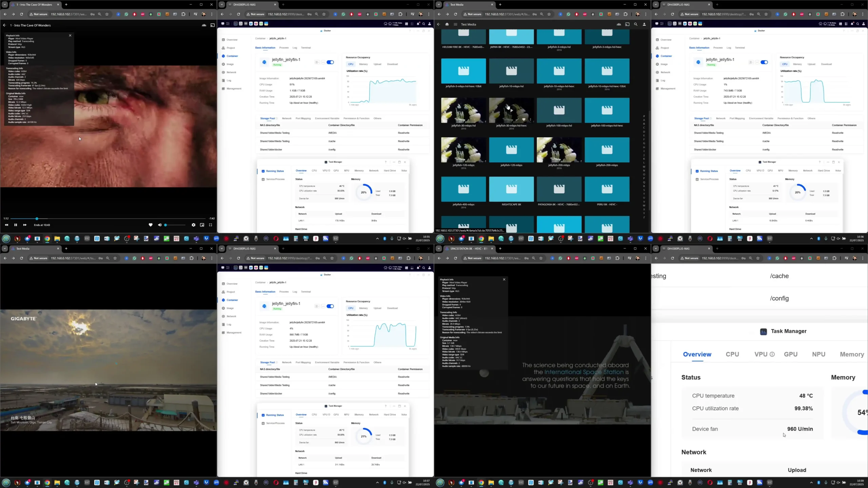Mark jellyfish-30-mbps-hd-hevc as played via checkmark
Image resolution: width=868 pixels, height=488 pixels.
pyautogui.click(x=517, y=120)
